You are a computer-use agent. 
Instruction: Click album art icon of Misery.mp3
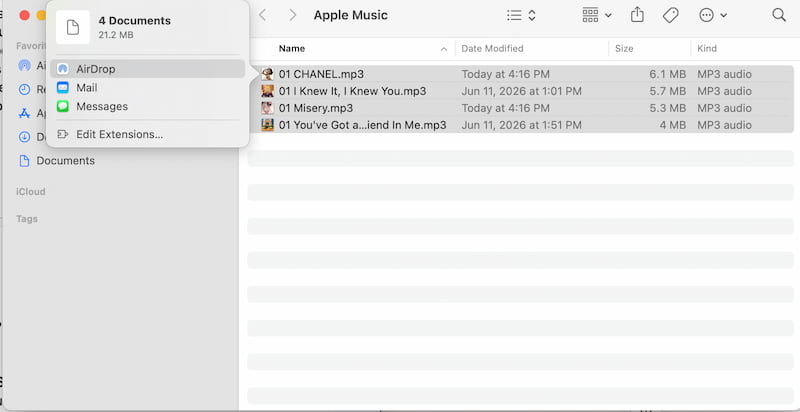tap(267, 108)
